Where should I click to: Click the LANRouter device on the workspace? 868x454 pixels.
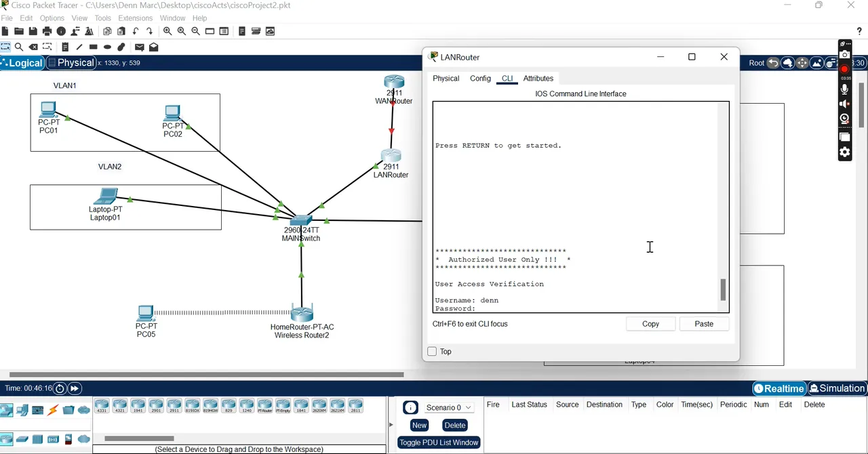pos(391,157)
